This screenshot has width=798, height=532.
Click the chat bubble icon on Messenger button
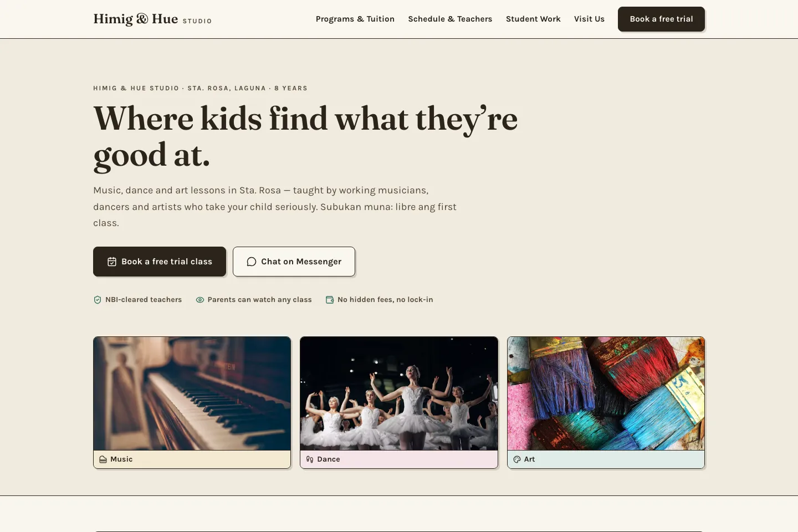[x=251, y=262]
